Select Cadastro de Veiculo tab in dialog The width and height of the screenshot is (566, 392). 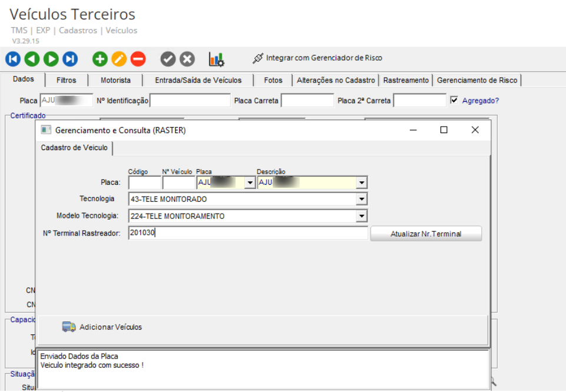pos(74,148)
